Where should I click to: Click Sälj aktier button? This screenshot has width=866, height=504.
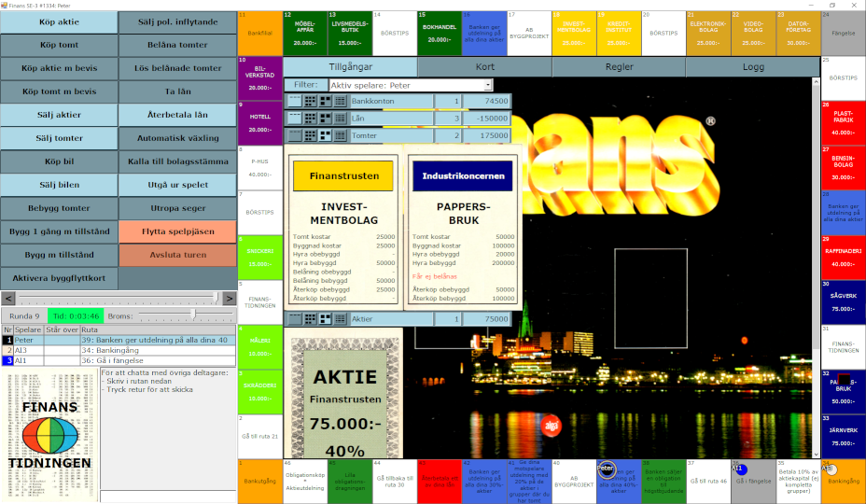click(59, 115)
